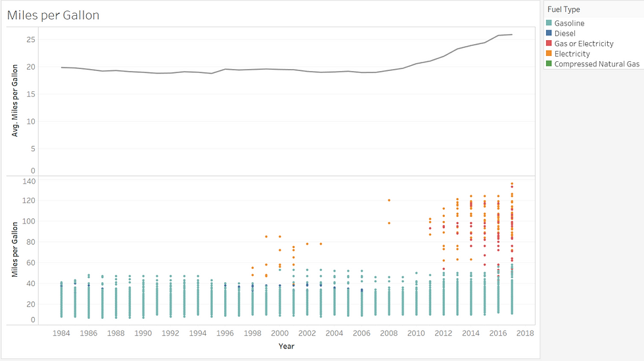Click the 2016 year axis tick label

click(498, 333)
